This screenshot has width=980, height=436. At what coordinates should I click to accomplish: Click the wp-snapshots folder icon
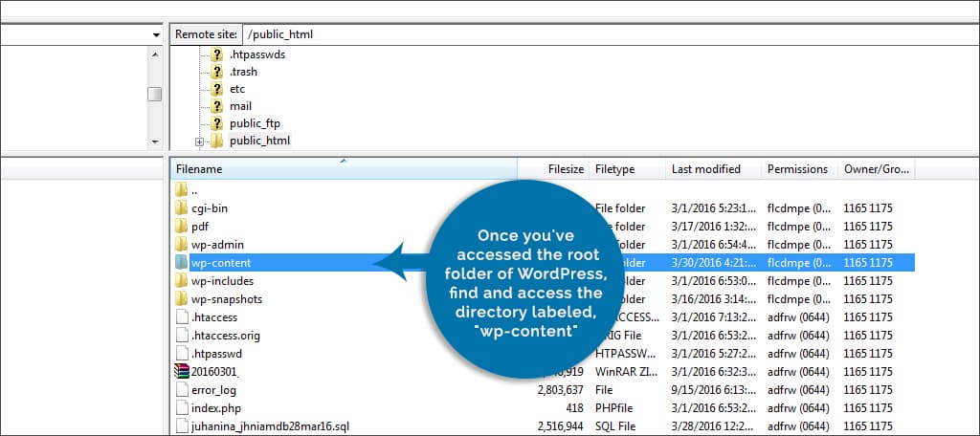point(182,299)
